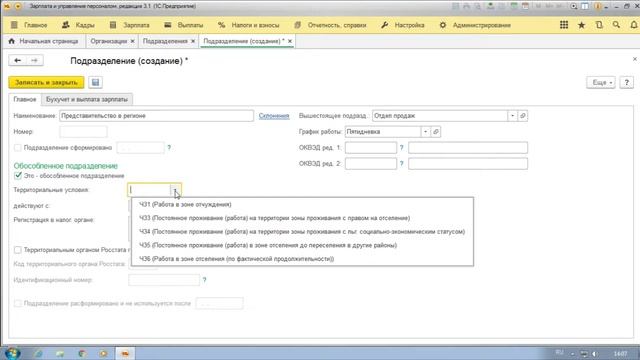Viewport: 640px width, 360px height.
Task: Toggle Подразделение расформировано checkbox
Action: click(18, 304)
